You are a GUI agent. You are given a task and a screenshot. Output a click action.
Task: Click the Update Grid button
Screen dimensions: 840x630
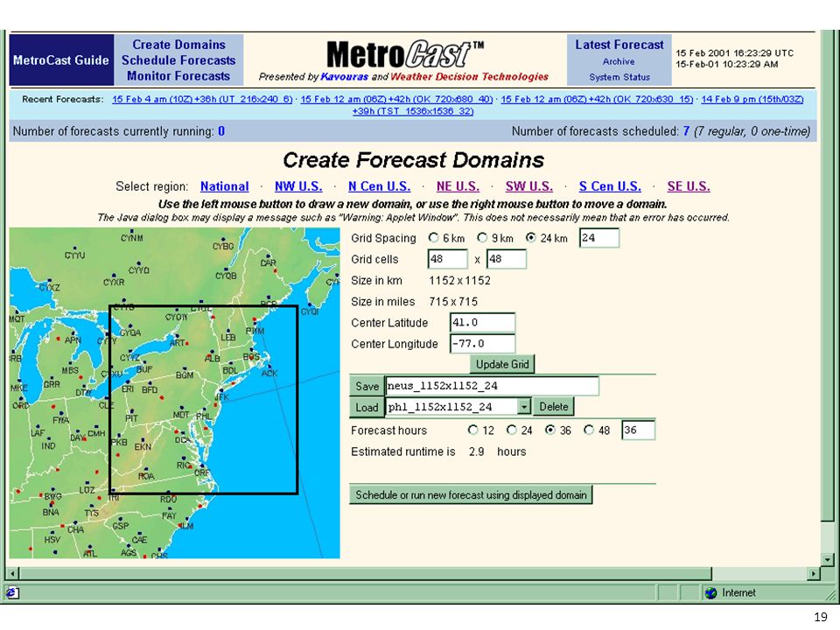click(502, 364)
